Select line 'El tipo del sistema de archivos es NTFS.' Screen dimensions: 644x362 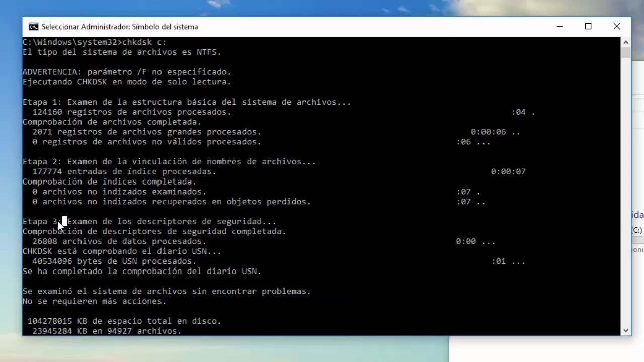point(122,52)
